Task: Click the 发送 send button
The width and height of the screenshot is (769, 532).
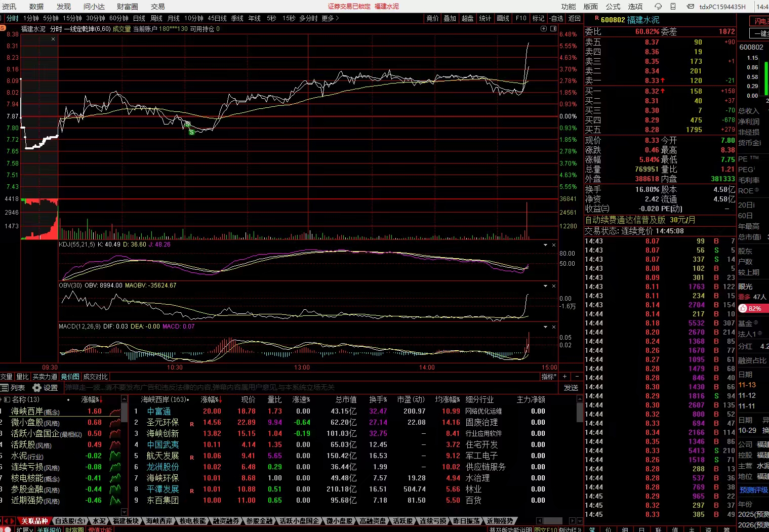Action: (571, 388)
